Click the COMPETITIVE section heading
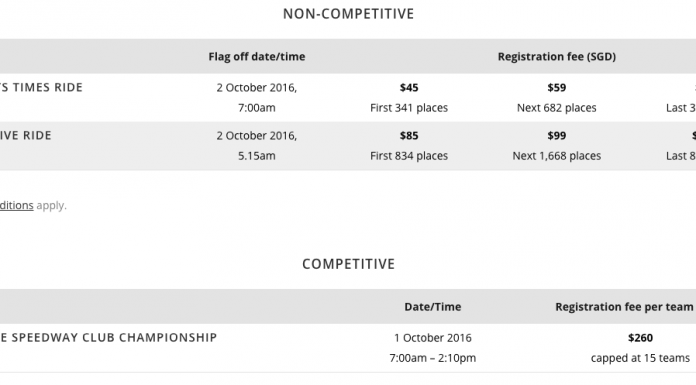Screen dimensions: 696x385 click(x=348, y=264)
